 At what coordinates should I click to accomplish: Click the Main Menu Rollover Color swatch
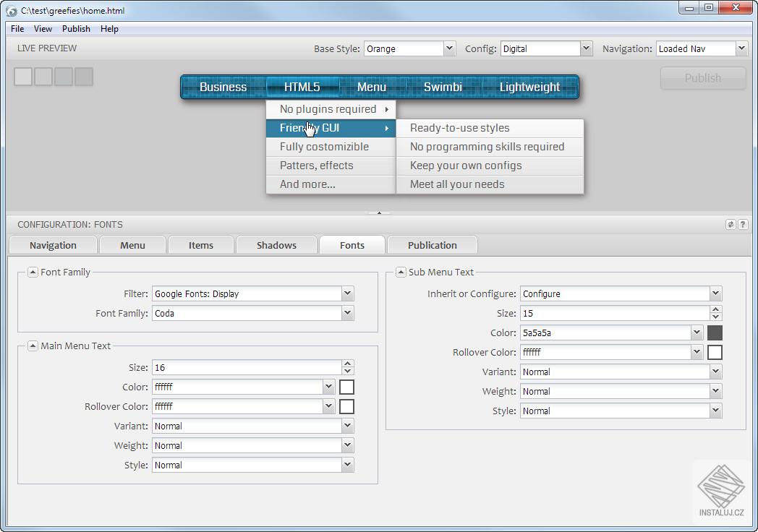point(346,406)
